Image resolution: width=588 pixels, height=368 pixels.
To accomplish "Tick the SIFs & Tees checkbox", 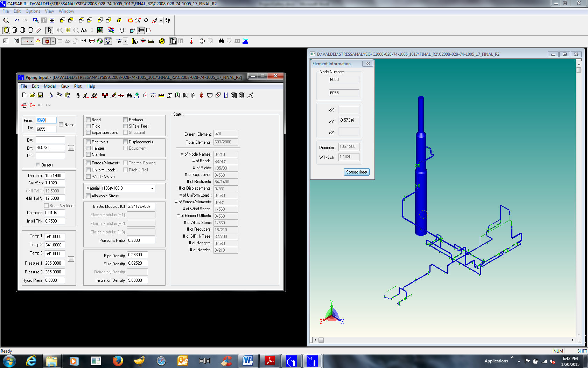I will (x=126, y=126).
